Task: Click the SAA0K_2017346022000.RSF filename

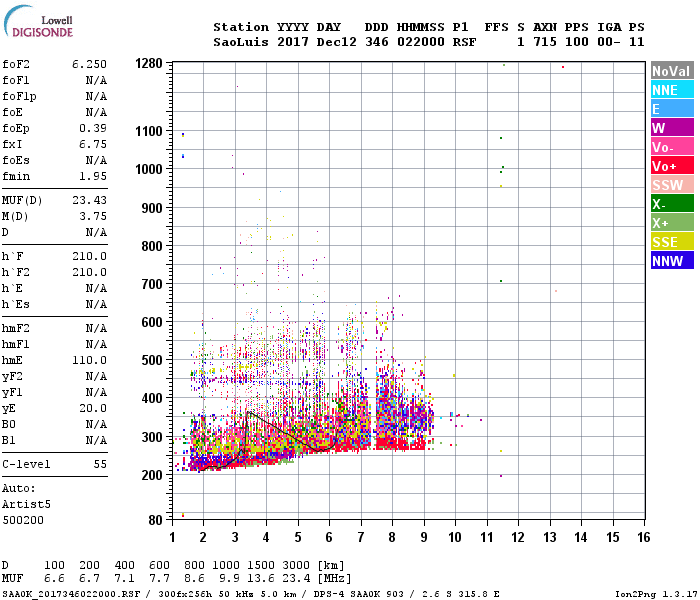Action: [71, 594]
